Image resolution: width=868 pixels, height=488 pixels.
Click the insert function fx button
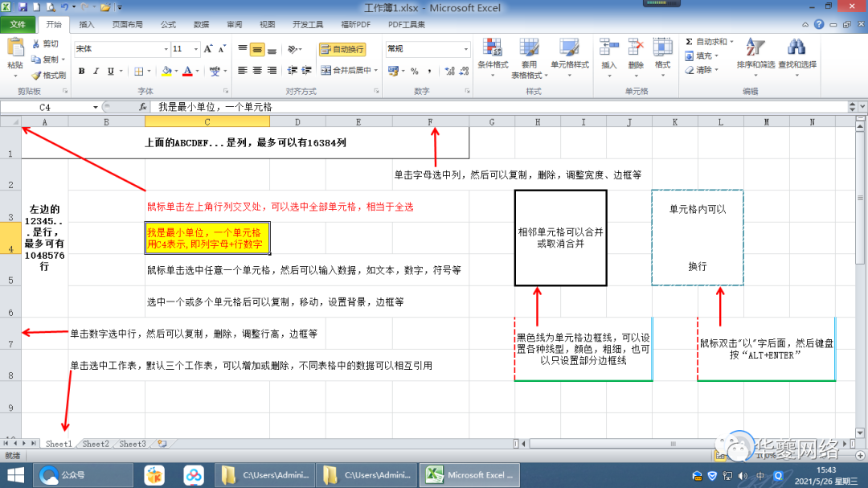(143, 107)
